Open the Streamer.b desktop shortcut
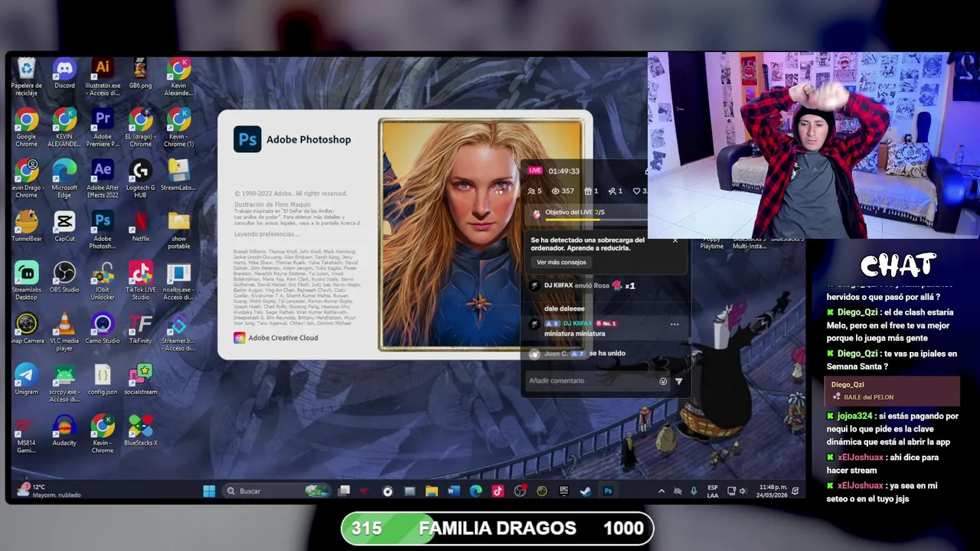This screenshot has width=980, height=551. (178, 332)
